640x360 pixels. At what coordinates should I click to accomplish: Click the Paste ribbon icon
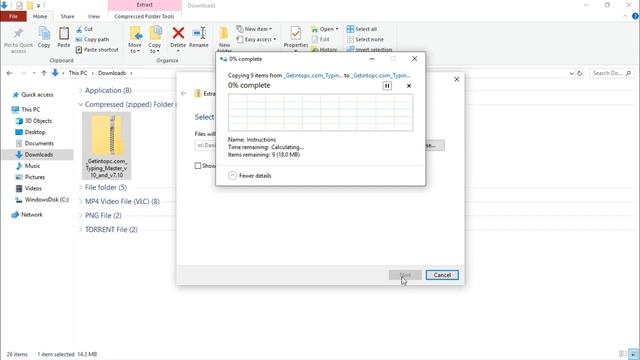(64, 33)
